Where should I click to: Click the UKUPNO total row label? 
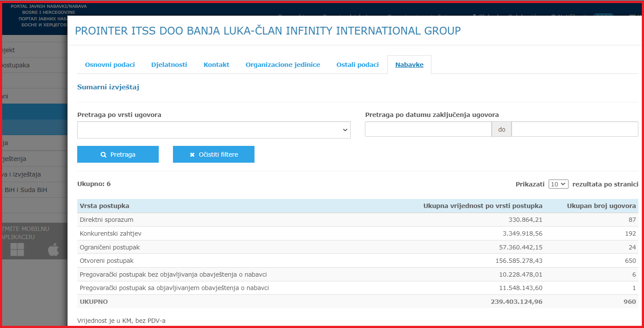click(94, 302)
